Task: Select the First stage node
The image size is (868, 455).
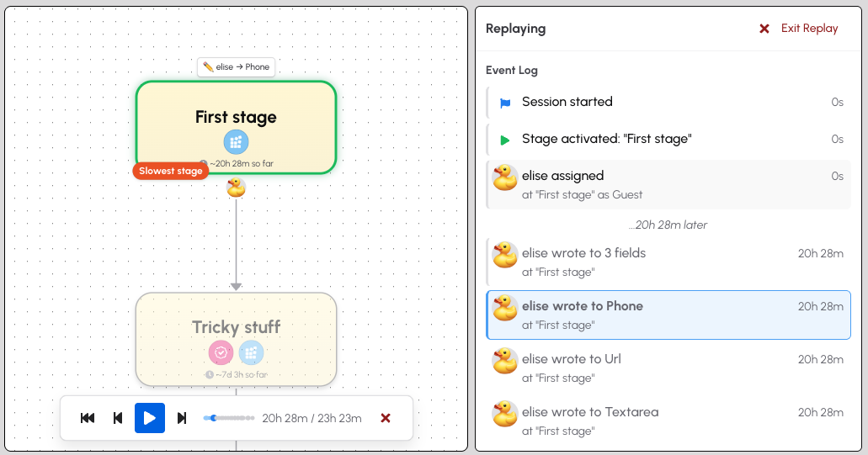Action: (237, 128)
